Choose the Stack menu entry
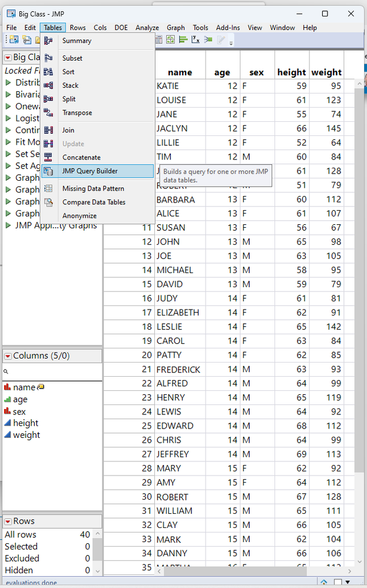Screen dimensions: 367x588 98,85
